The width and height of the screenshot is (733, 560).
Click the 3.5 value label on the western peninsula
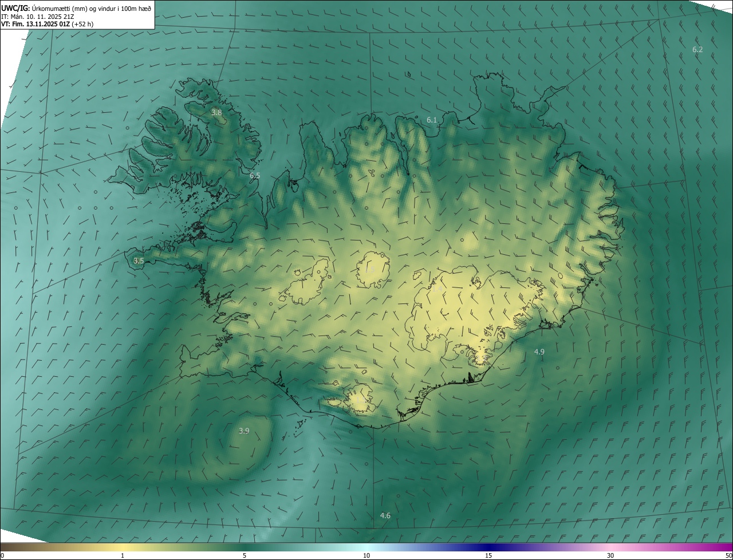(139, 261)
